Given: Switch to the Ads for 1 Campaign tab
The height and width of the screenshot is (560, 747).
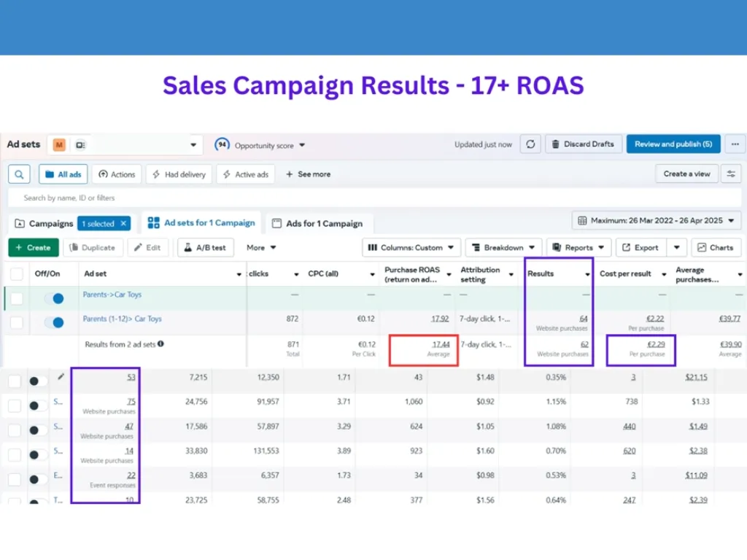Looking at the screenshot, I should tap(317, 224).
